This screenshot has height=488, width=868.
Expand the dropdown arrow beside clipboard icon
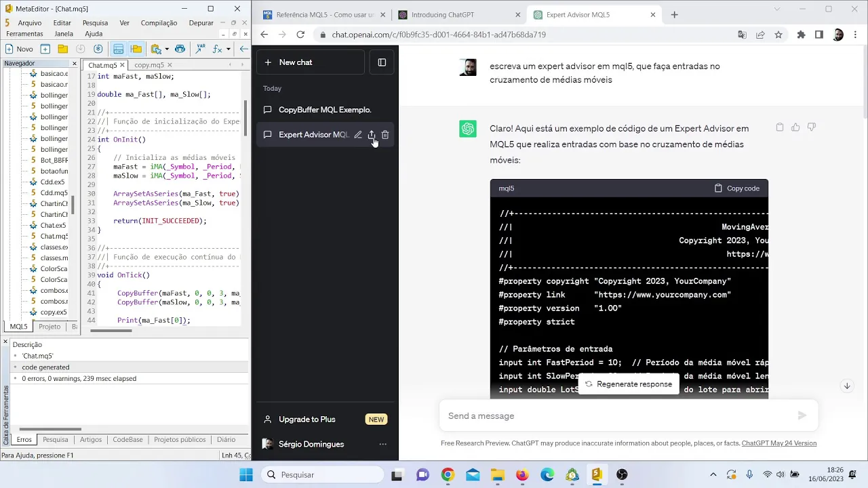[167, 49]
